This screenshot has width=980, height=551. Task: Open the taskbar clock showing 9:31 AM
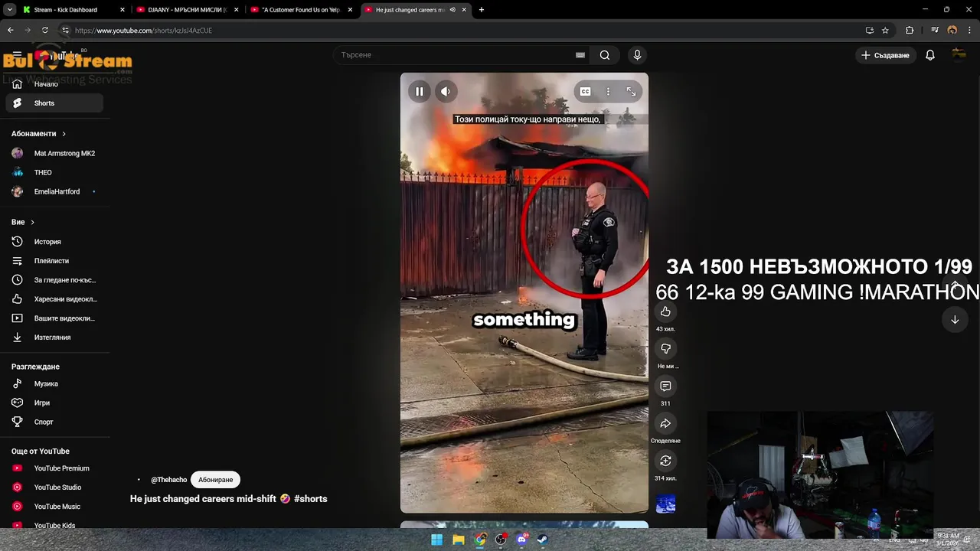tap(947, 539)
